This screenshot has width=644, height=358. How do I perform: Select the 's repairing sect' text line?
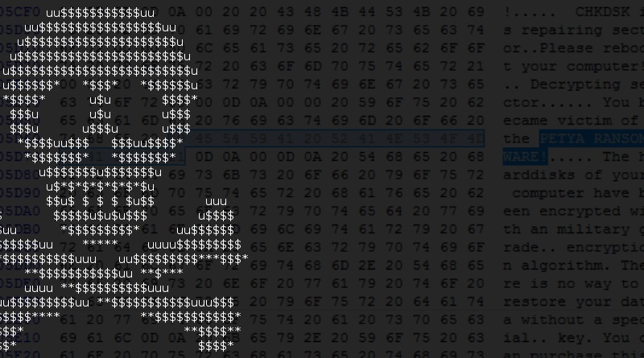pos(573,30)
